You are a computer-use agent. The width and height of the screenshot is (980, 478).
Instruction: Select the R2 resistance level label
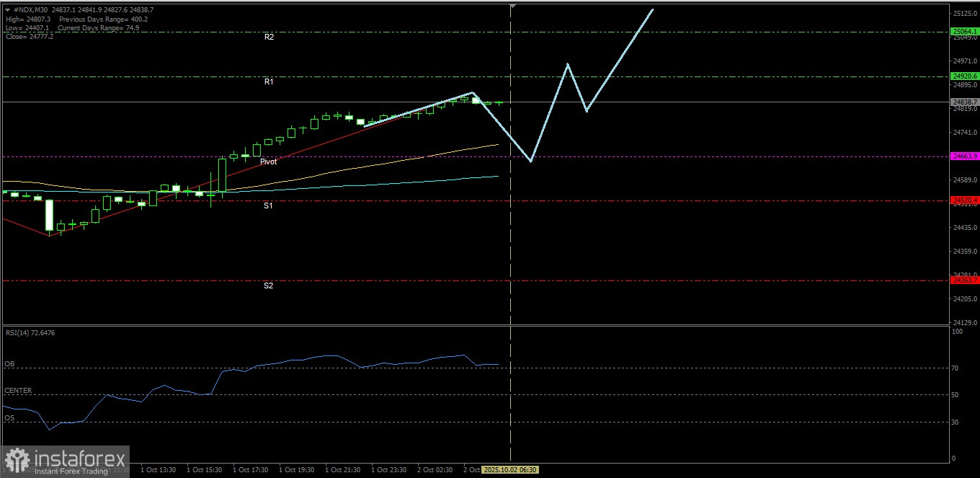point(269,37)
